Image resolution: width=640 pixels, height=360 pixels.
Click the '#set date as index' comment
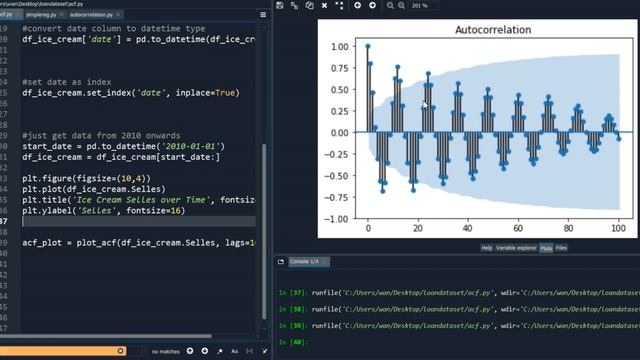point(67,82)
